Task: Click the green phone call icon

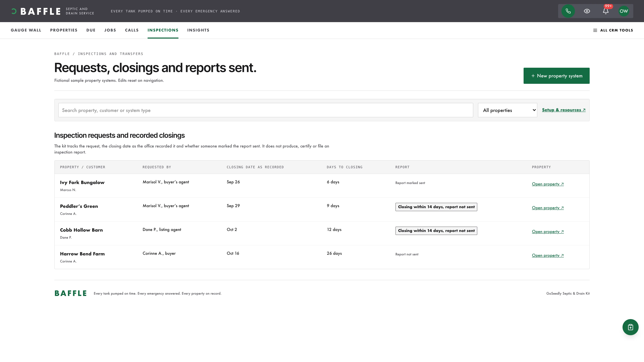Action: tap(568, 11)
